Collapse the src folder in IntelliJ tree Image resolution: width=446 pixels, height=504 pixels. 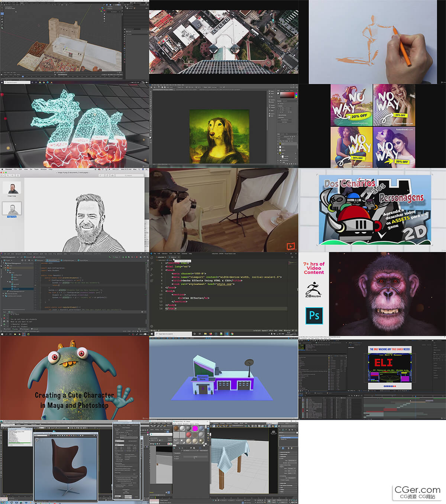tap(6, 270)
